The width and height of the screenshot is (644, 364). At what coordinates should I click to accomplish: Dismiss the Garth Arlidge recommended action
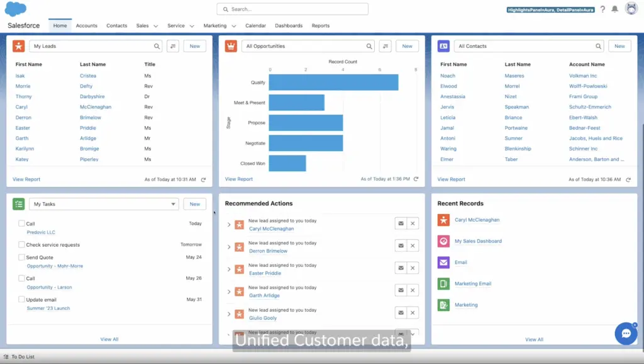click(x=413, y=290)
